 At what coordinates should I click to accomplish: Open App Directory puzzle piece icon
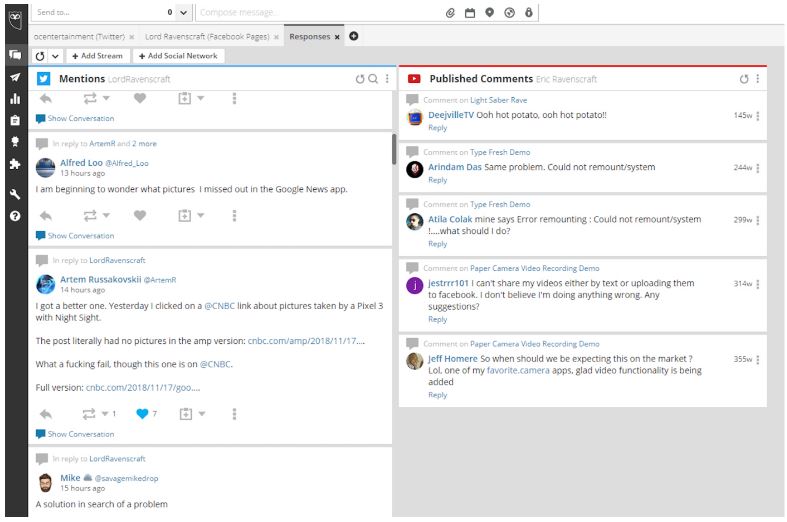point(16,164)
